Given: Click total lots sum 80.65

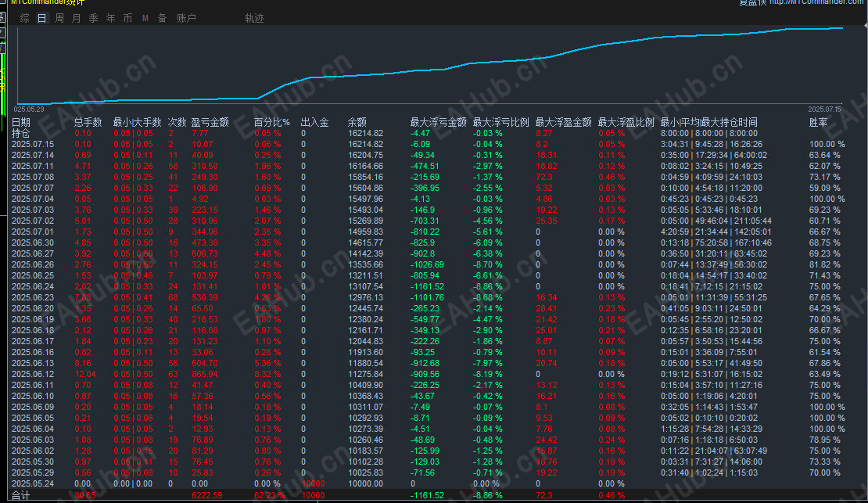Looking at the screenshot, I should [85, 495].
